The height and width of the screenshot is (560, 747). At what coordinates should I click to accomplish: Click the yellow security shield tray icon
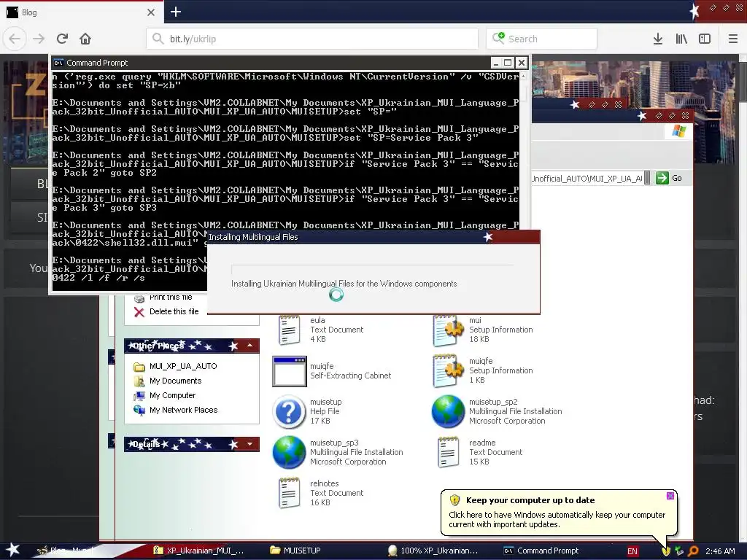pos(666,551)
